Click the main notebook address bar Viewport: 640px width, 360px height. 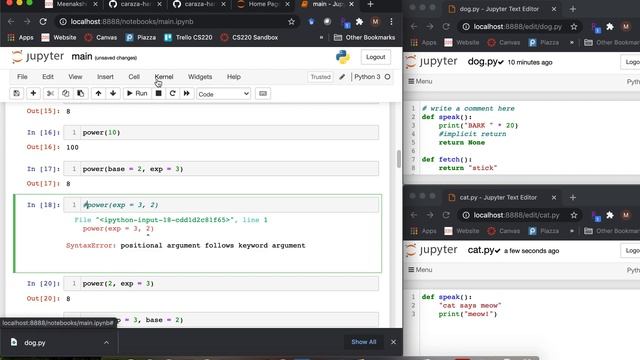176,22
